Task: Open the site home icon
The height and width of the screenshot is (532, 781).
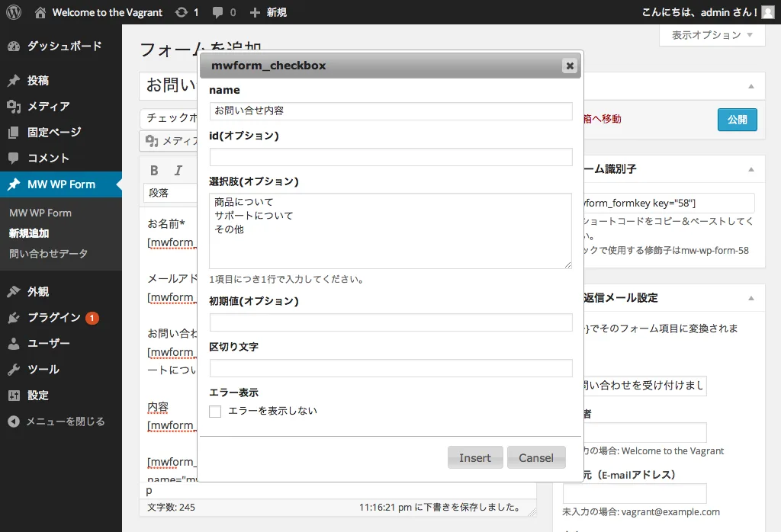Action: 40,12
